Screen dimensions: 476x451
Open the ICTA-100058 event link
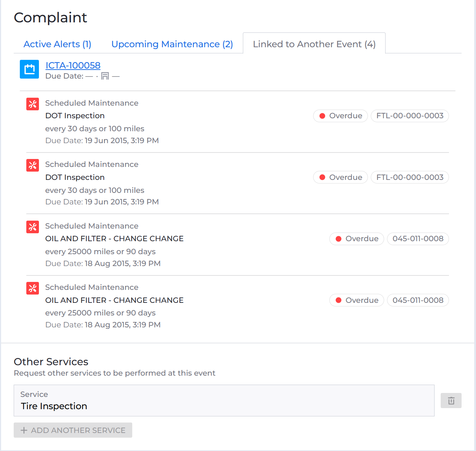(72, 65)
